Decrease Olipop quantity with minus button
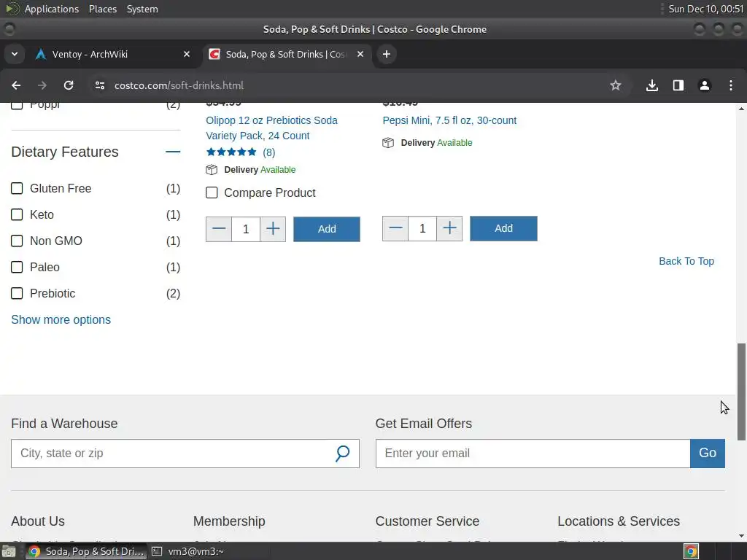The height and width of the screenshot is (560, 747). [219, 229]
